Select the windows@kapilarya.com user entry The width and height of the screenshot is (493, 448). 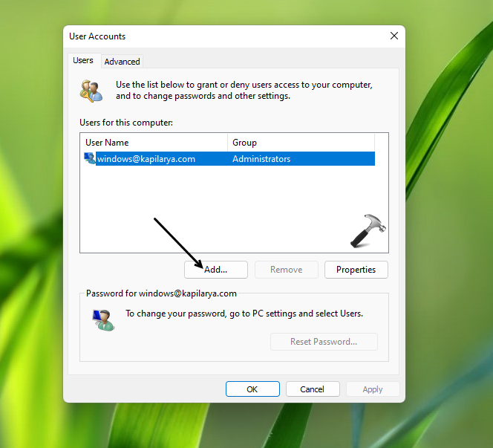(x=146, y=159)
